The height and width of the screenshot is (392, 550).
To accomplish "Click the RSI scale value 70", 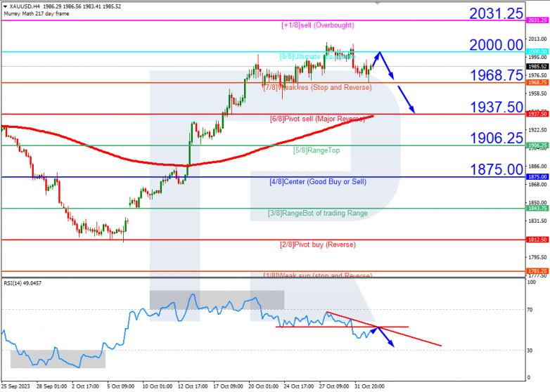I will (530, 310).
